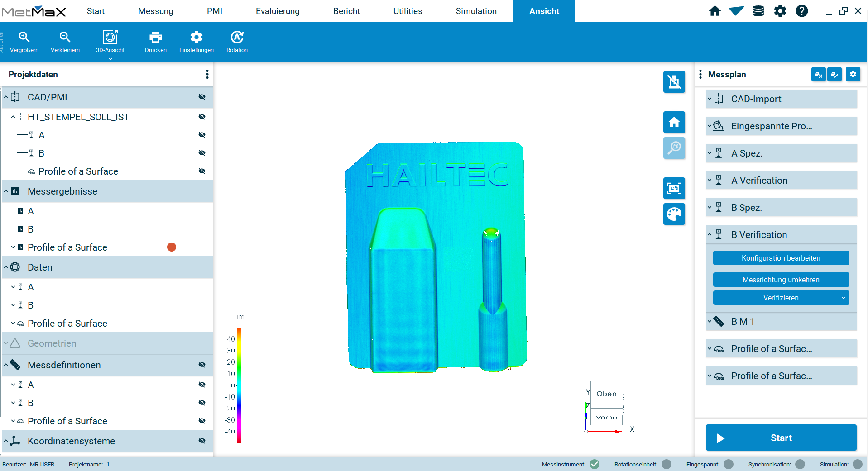Expand the B M 1 step
This screenshot has height=471, width=868.
coord(710,321)
